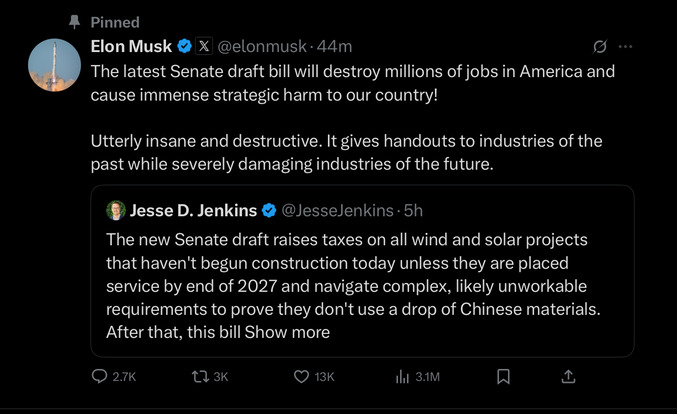
Task: Click the 44m post timestamp
Action: (x=334, y=46)
